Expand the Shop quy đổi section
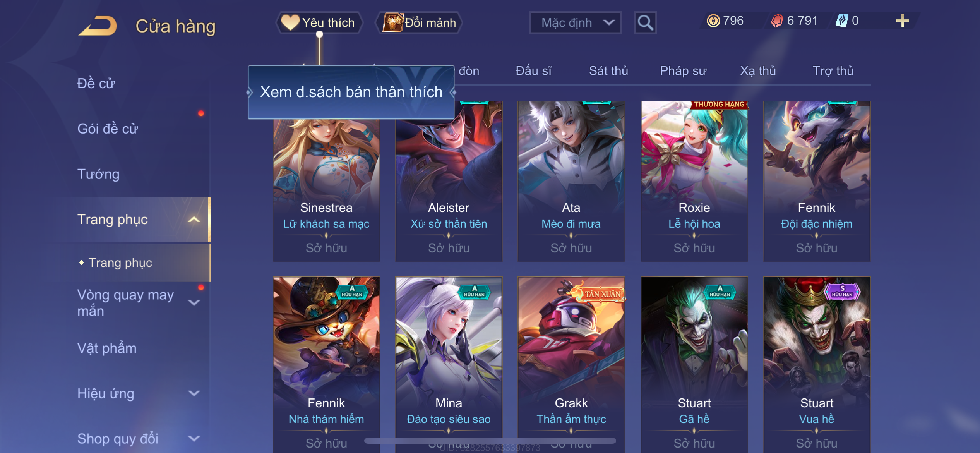The width and height of the screenshot is (980, 453). click(194, 439)
